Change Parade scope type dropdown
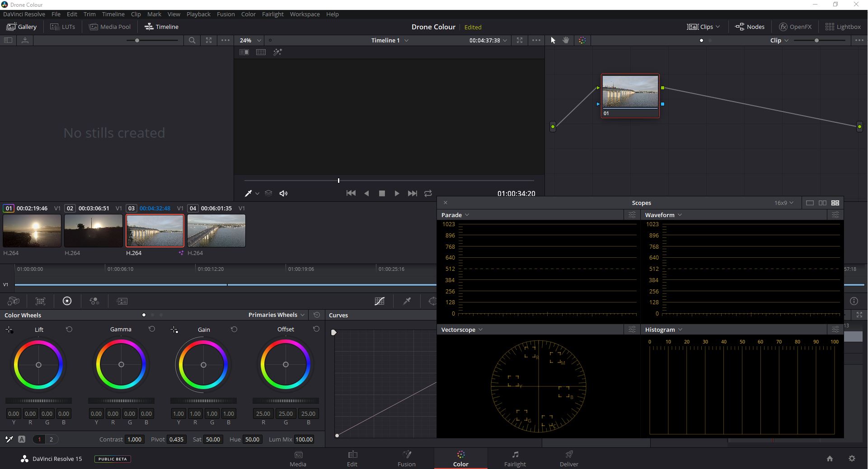The image size is (868, 469). pos(455,215)
